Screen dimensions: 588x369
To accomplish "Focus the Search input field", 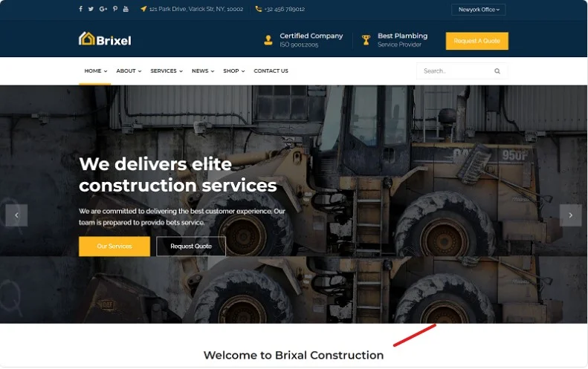I will click(462, 71).
